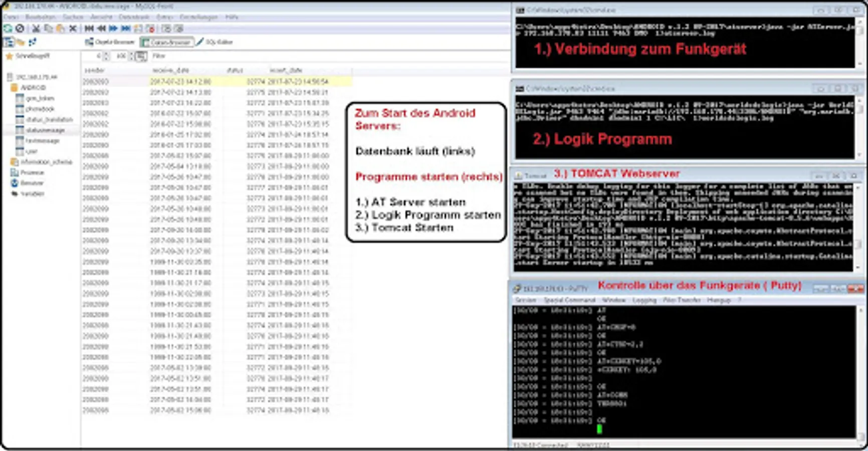
Task: Go to next record using blue arrow
Action: point(114,29)
